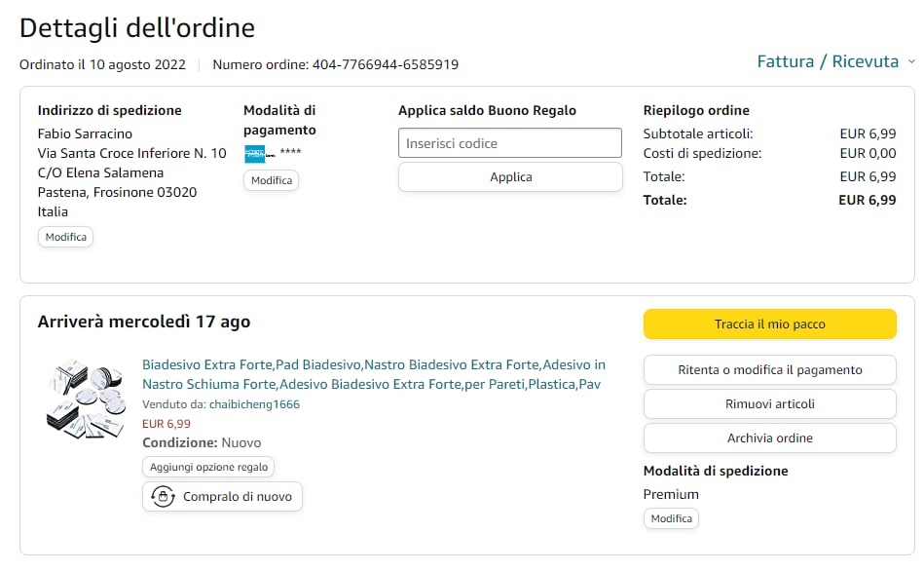Screen dimensions: 924x571
Task: Click Aggiungi opzione regalo button
Action: click(208, 467)
